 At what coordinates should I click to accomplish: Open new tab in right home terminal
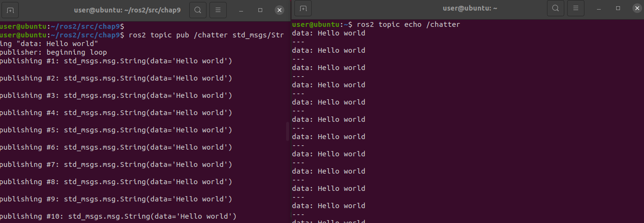pyautogui.click(x=303, y=8)
